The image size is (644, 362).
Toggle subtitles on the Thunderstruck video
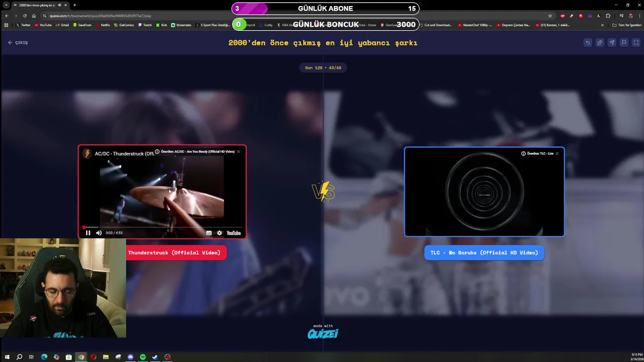tap(209, 233)
